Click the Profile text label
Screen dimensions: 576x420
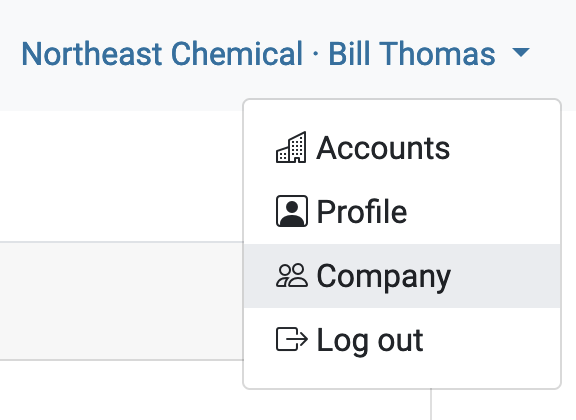(362, 211)
